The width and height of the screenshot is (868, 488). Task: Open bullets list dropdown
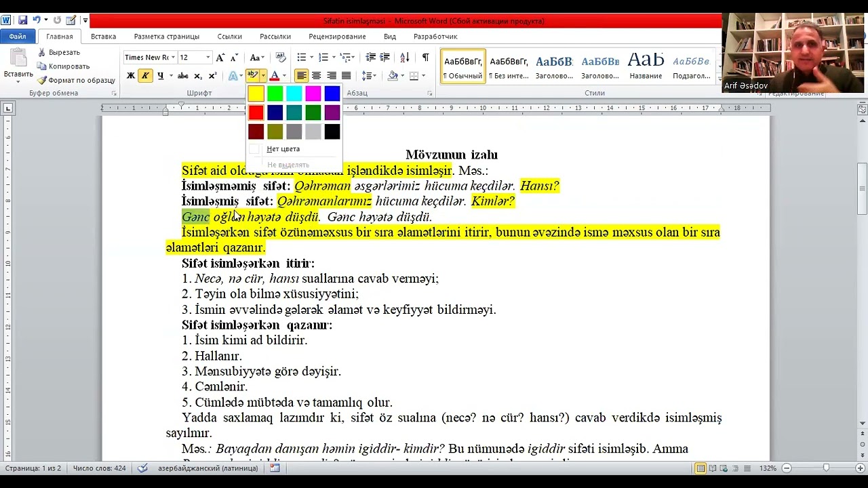pyautogui.click(x=311, y=58)
